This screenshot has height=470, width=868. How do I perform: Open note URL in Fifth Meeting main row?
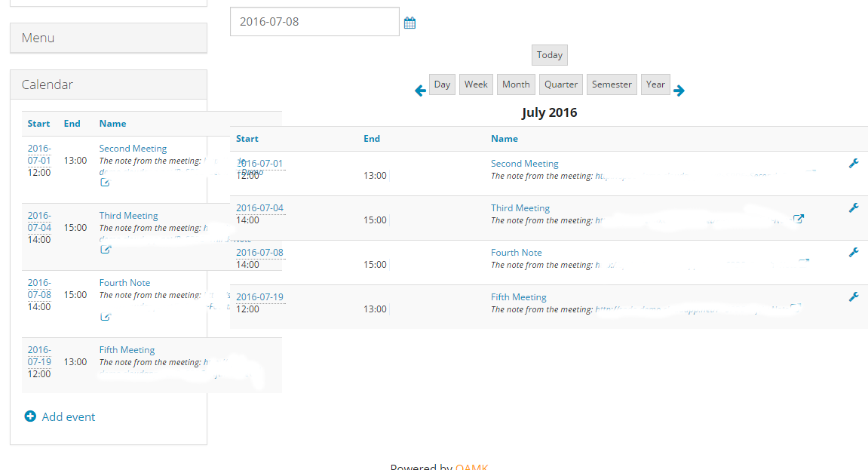click(x=692, y=309)
